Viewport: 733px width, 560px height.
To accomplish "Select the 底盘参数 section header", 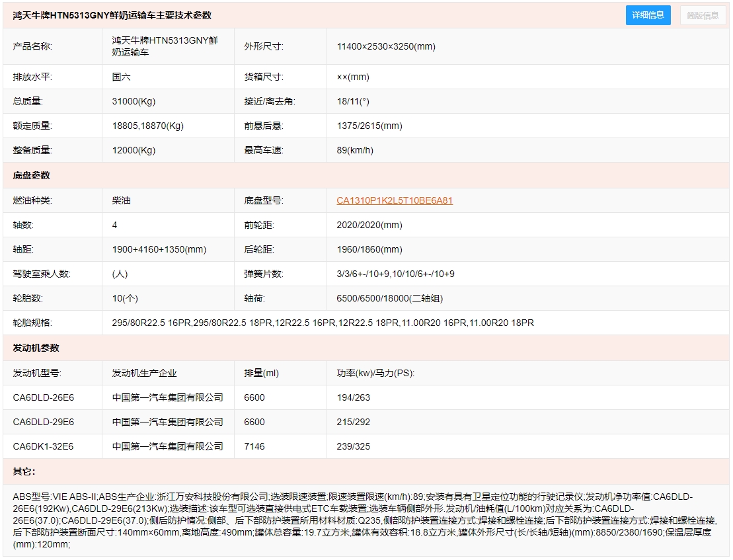I will click(x=31, y=175).
